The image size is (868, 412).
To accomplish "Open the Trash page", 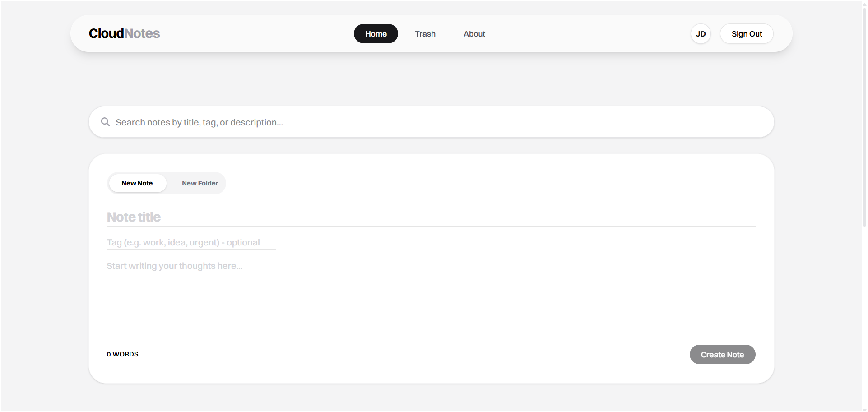I will (x=425, y=34).
